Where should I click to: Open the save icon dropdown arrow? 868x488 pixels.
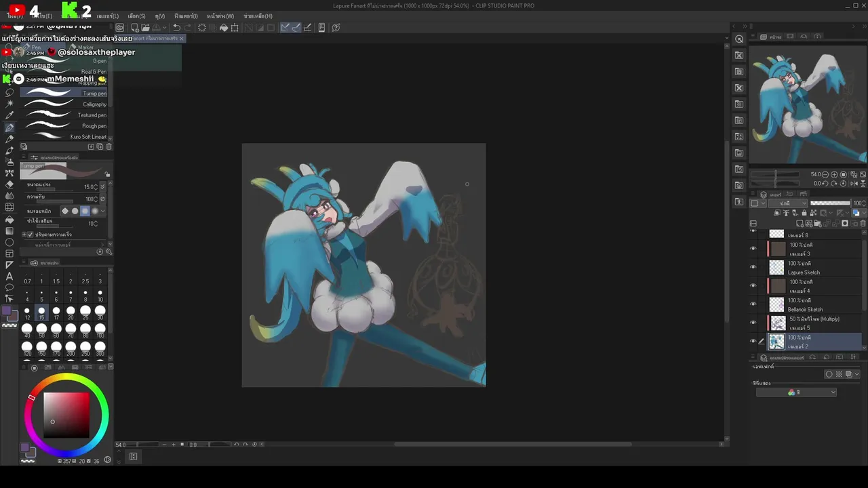(x=163, y=28)
